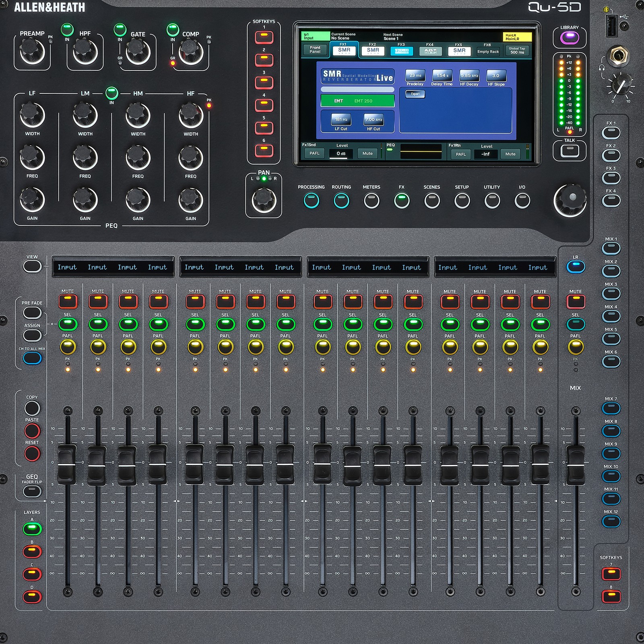Toggle the HPF In switch

pyautogui.click(x=67, y=29)
